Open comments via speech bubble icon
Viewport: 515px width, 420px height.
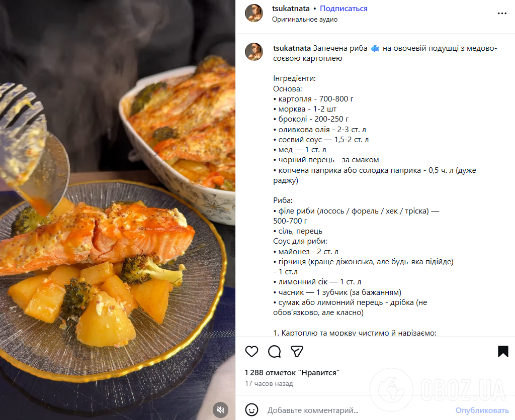[274, 351]
